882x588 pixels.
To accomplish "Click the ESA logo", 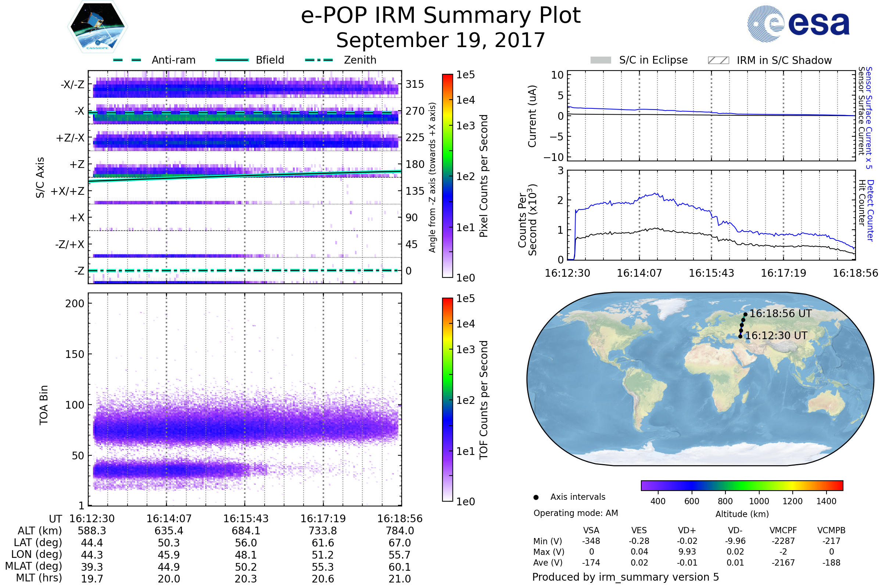I will click(798, 24).
